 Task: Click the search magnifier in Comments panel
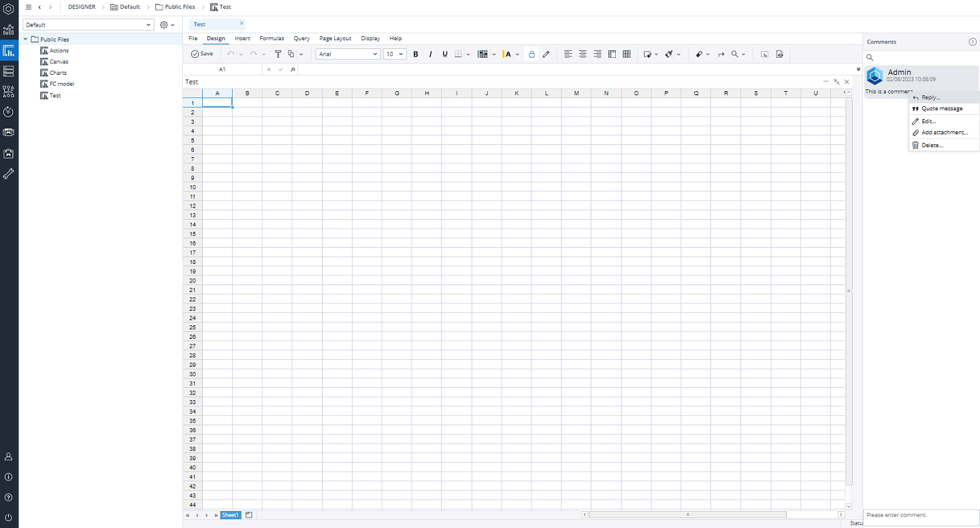point(870,58)
